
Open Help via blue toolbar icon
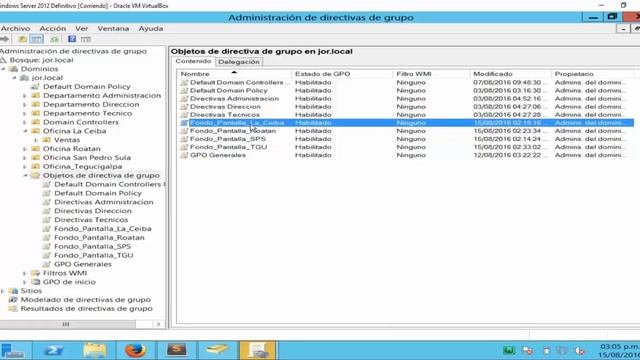point(72,39)
